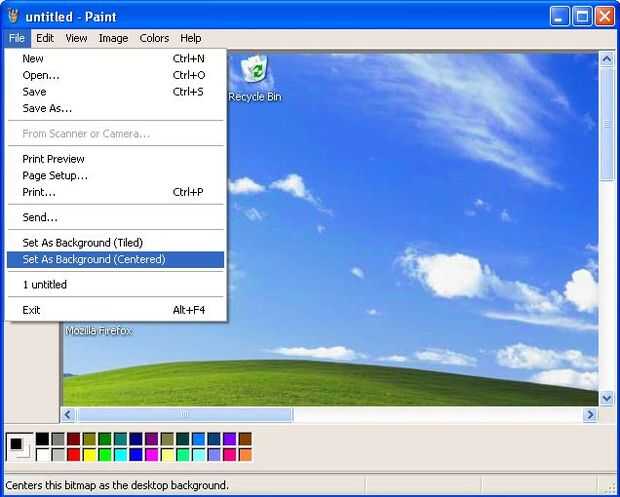Open recent file '1 untitled'
The height and width of the screenshot is (497, 620).
point(115,285)
